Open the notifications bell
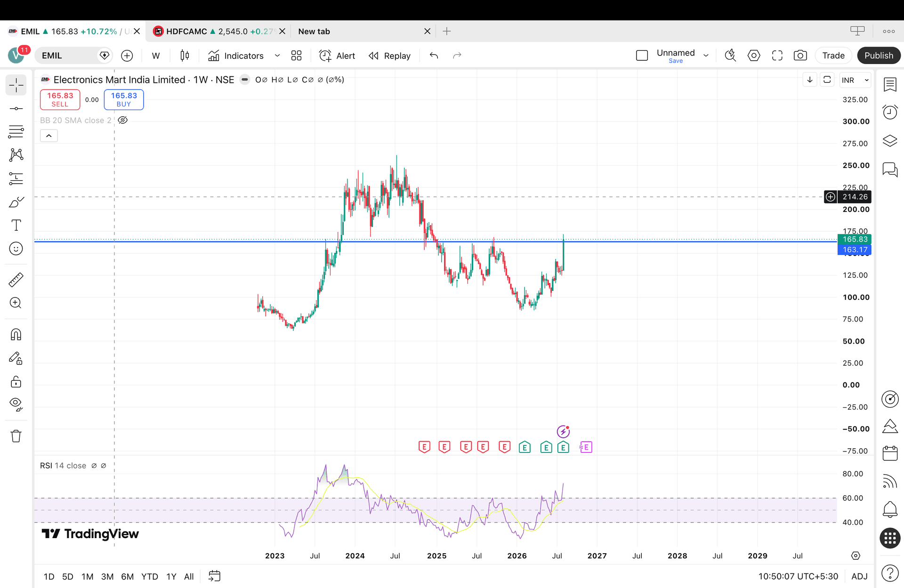The height and width of the screenshot is (588, 904). tap(890, 509)
